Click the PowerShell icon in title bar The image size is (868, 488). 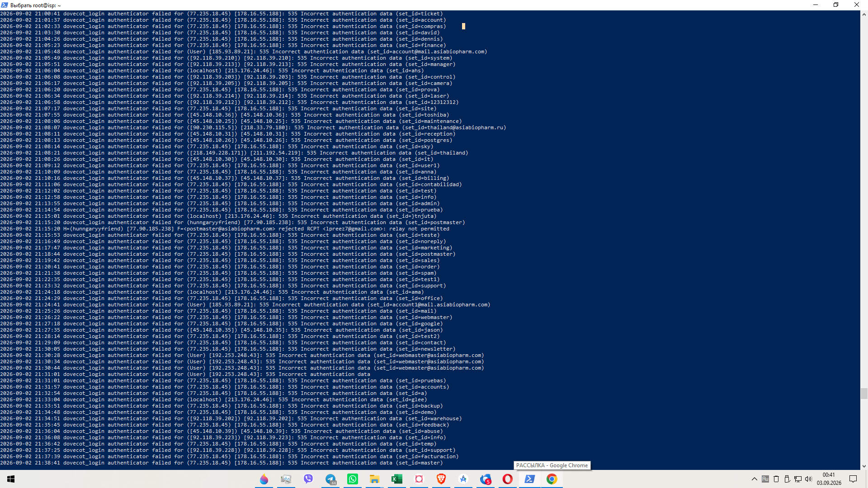(x=5, y=5)
